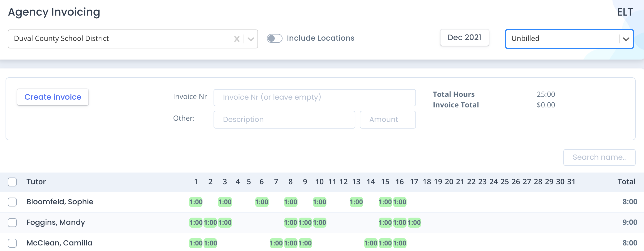Image resolution: width=644 pixels, height=251 pixels.
Task: Click the Duval County School District combo box
Action: tap(133, 39)
